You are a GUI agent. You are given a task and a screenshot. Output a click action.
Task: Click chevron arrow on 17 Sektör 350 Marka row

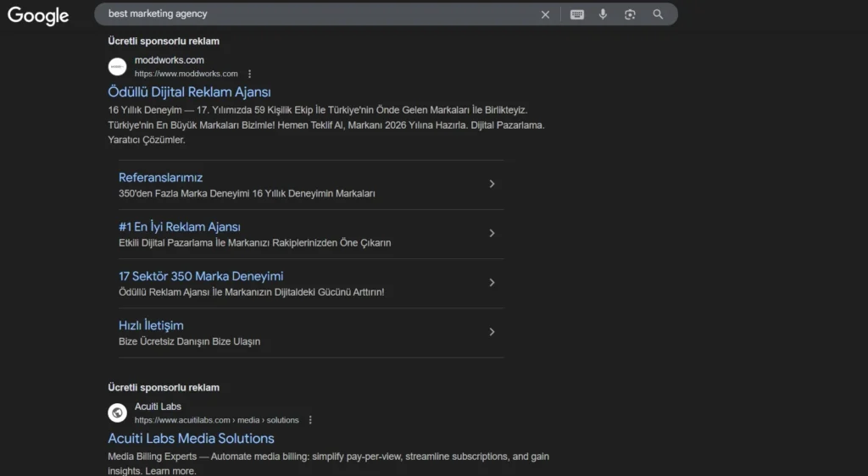492,282
